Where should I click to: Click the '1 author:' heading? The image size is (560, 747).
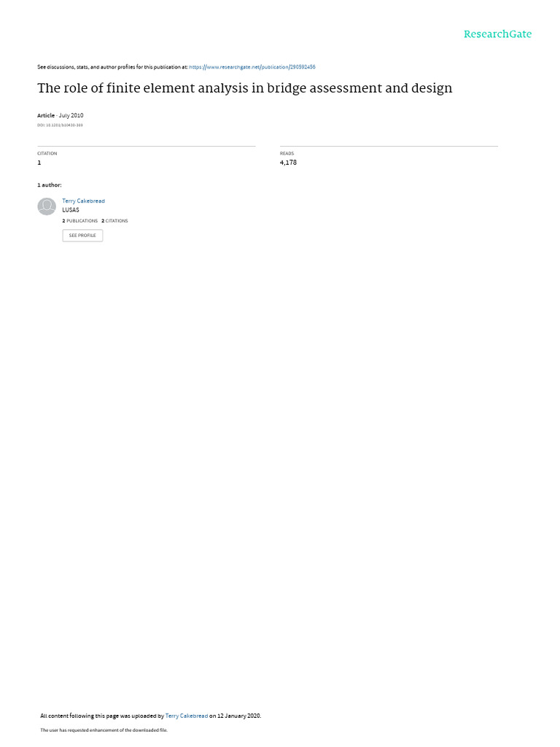pos(49,185)
